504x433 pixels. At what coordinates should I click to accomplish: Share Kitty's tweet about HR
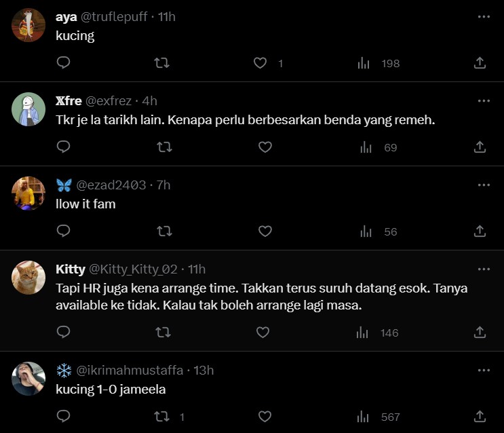[480, 333]
